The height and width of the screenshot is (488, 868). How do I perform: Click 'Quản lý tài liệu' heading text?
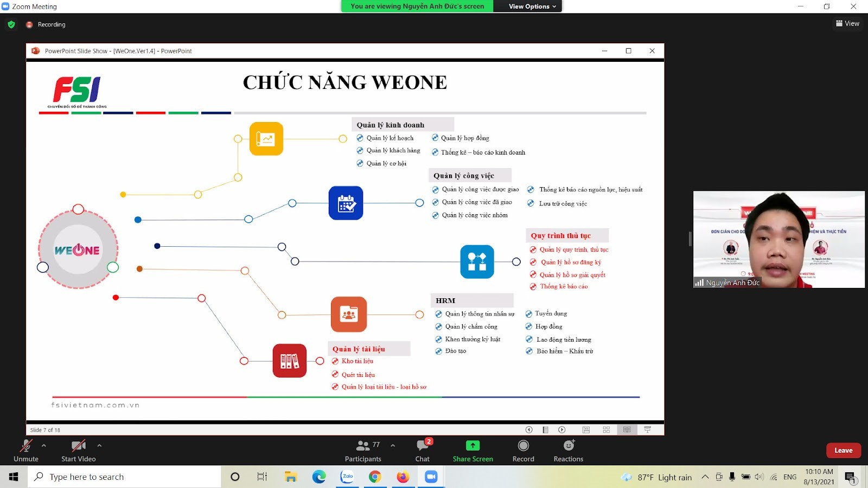tap(359, 349)
